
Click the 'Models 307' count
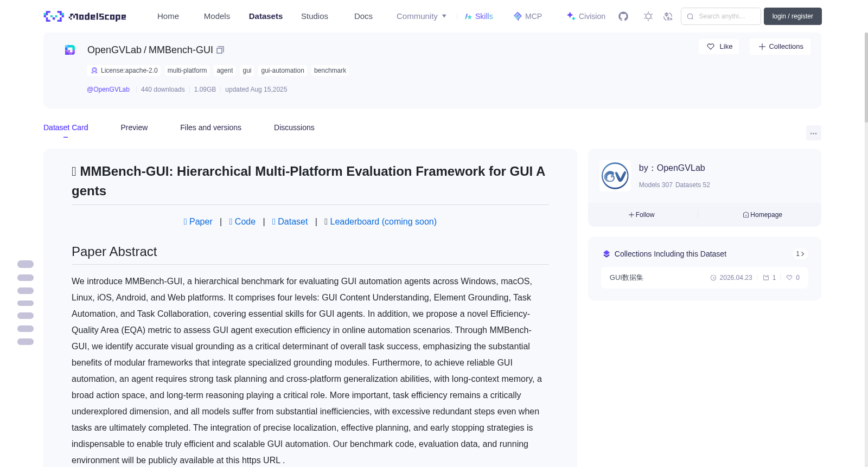tap(655, 185)
